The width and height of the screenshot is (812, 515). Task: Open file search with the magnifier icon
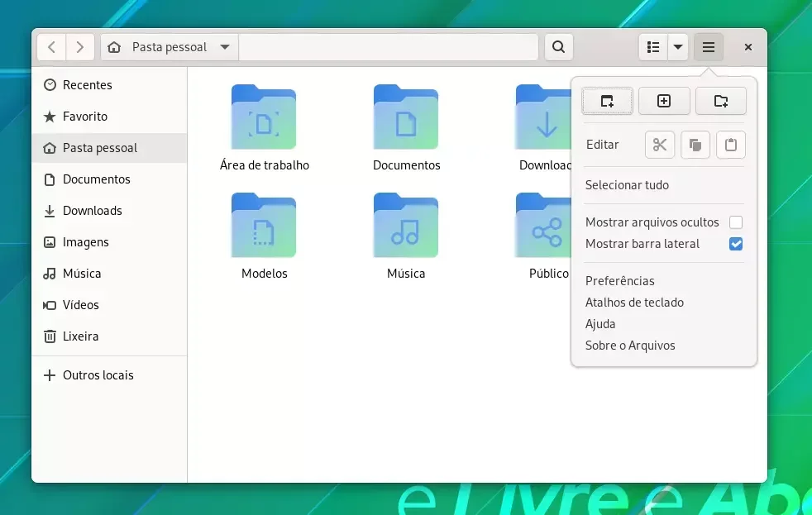coord(558,47)
